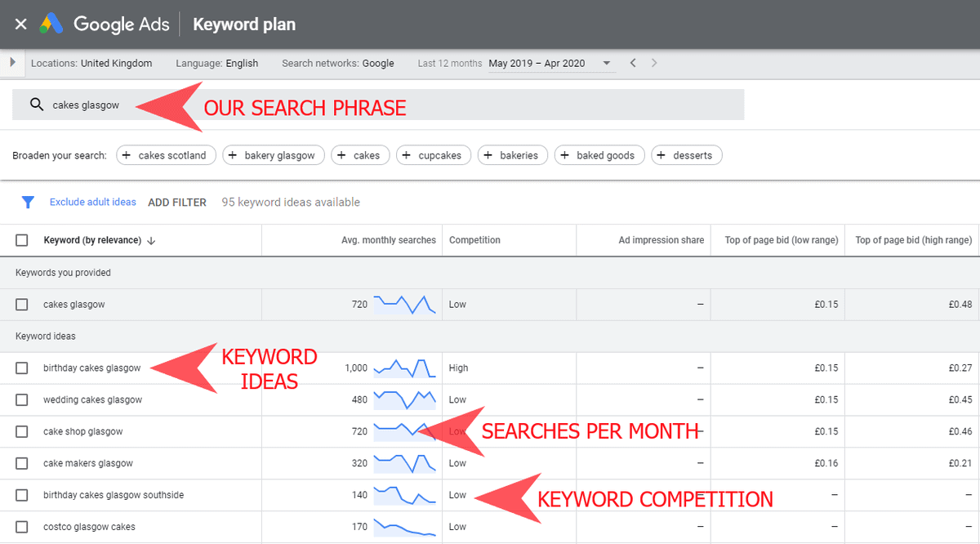The width and height of the screenshot is (980, 544).
Task: Go to next date period arrow
Action: (654, 63)
